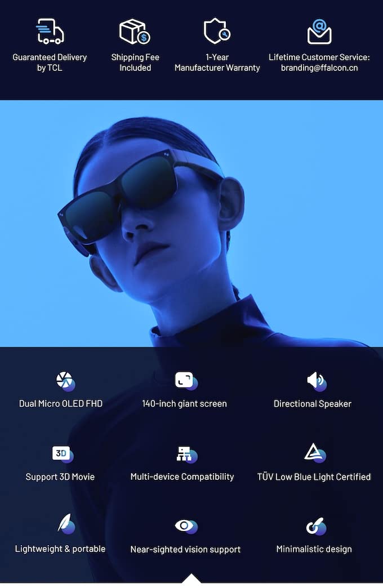Click the Guaranteed Delivery truck icon
Viewport: 383px width, 588px height.
[x=50, y=31]
